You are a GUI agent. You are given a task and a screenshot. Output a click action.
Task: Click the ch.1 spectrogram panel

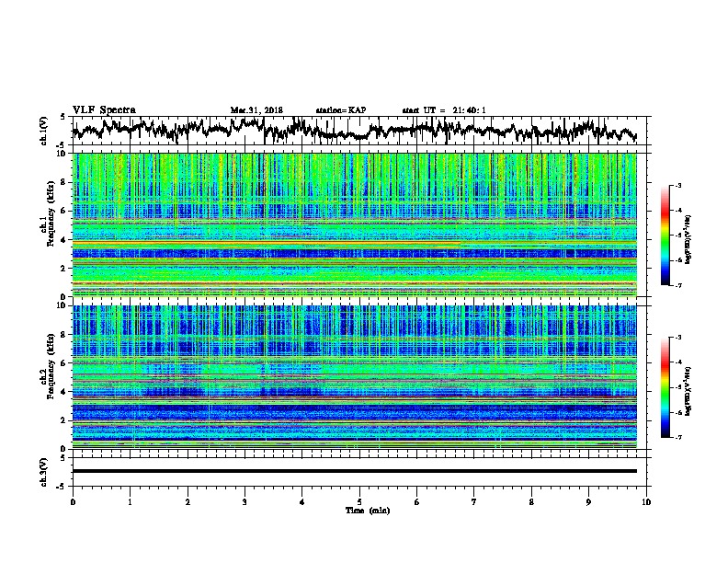click(355, 224)
